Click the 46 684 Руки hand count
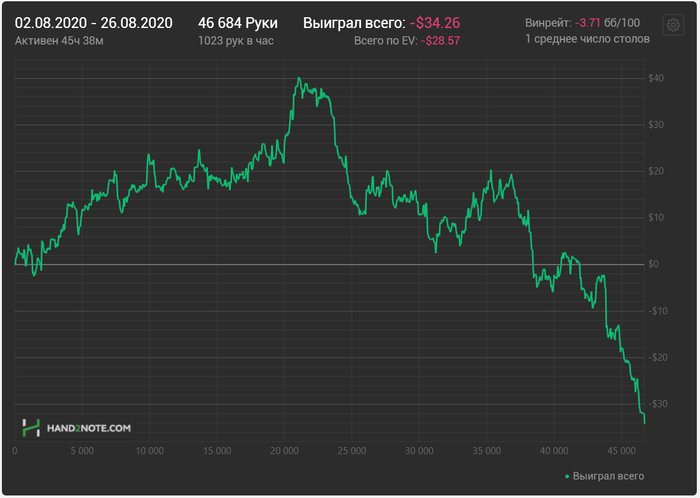700x498 pixels. [x=238, y=23]
